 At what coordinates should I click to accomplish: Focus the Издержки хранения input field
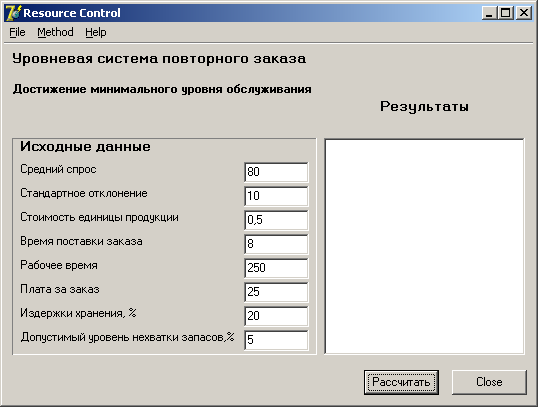276,316
